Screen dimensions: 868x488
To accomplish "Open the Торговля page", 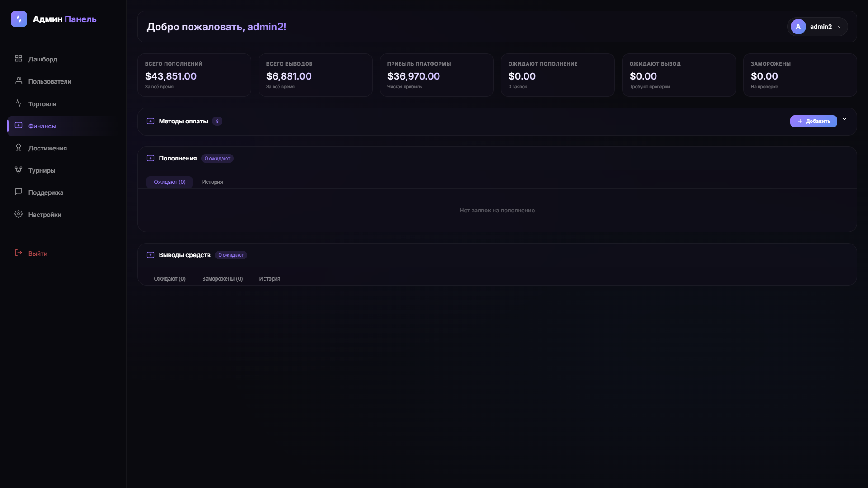I will pos(63,103).
